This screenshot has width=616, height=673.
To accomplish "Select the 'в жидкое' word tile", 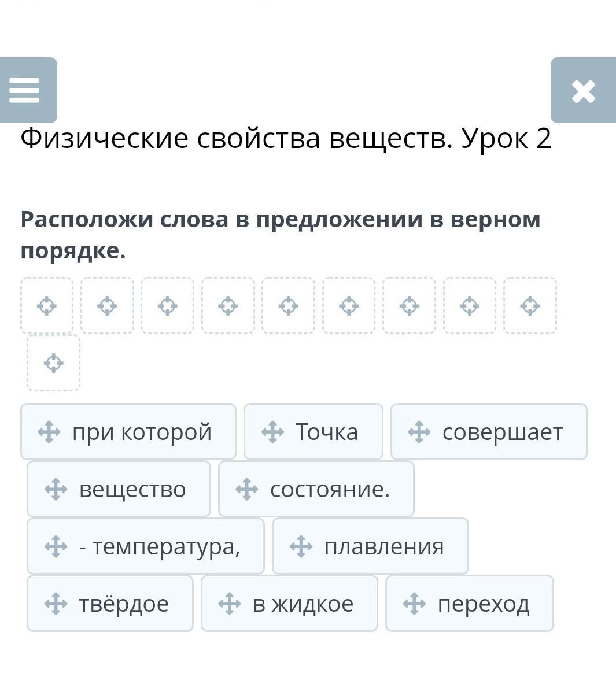I will coord(289,604).
